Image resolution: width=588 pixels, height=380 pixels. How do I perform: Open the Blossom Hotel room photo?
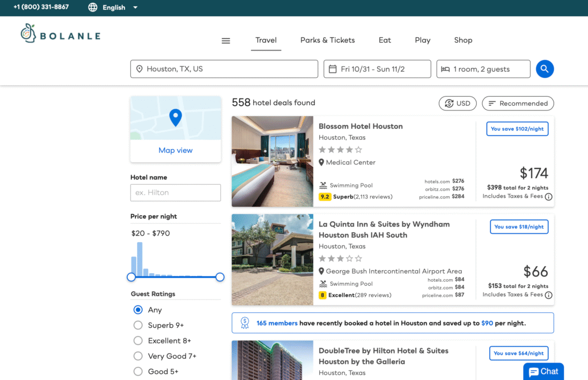[273, 162]
